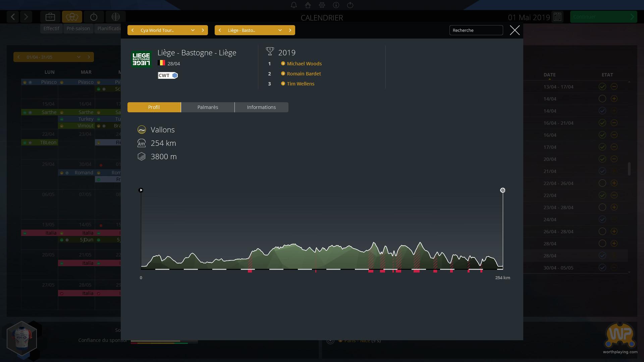This screenshot has height=362, width=644.
Task: Click the finish flag marker on profile
Action: point(502,190)
